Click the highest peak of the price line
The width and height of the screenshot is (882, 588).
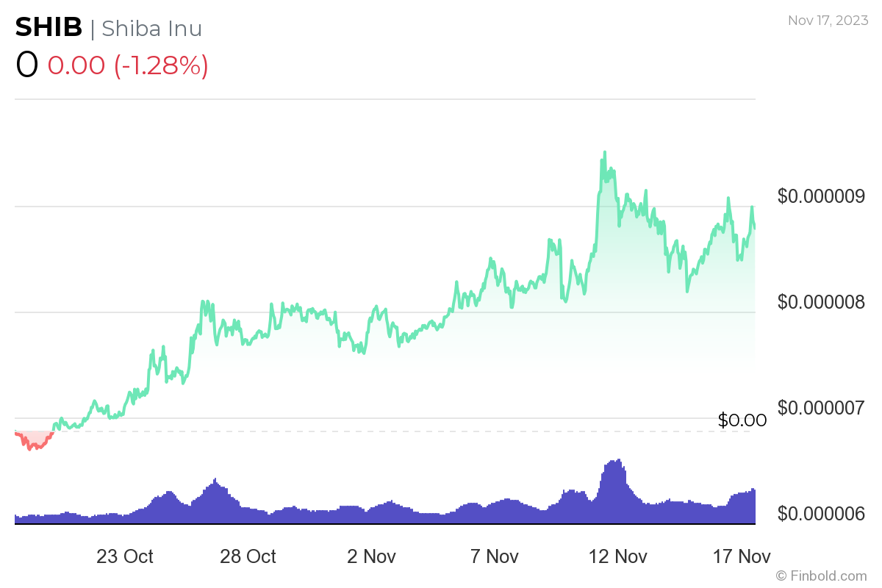(x=605, y=153)
